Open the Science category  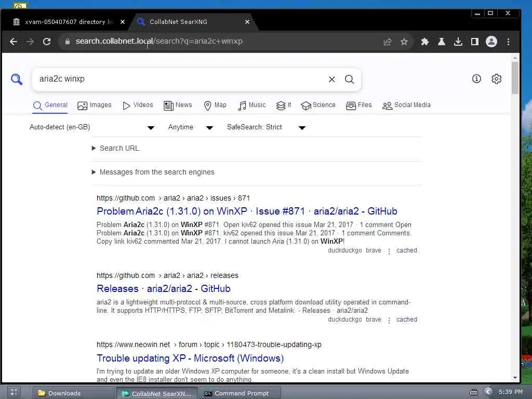pos(318,105)
